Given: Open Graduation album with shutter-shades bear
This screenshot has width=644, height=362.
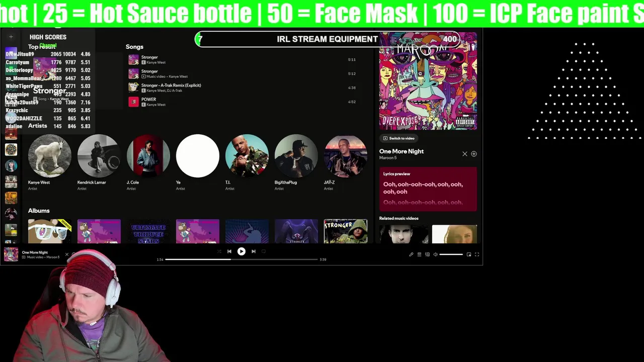Looking at the screenshot, I should tap(50, 231).
